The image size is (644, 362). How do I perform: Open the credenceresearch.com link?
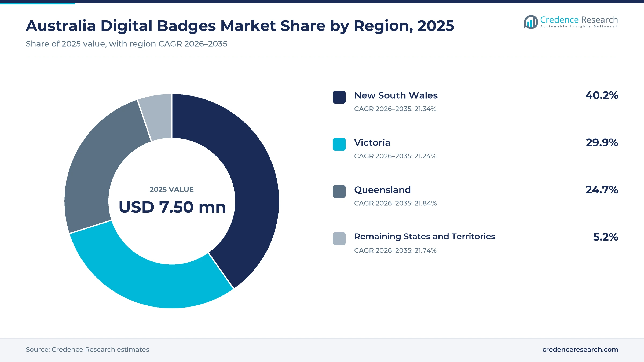(580, 349)
